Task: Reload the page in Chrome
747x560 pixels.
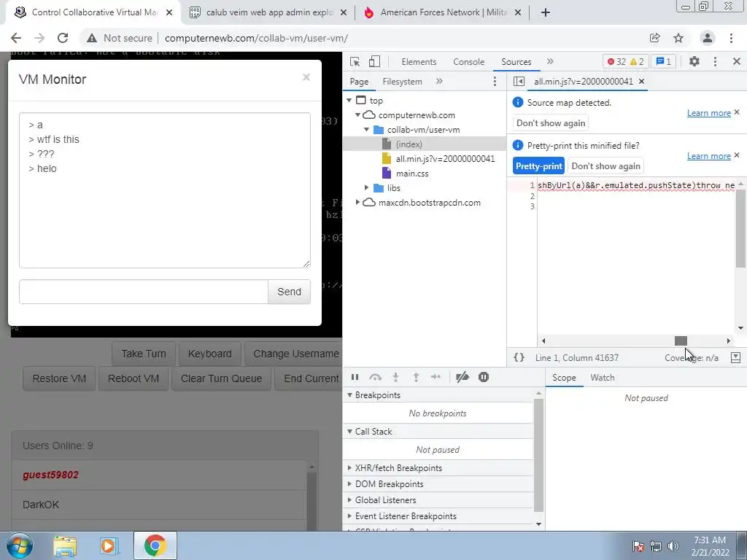Action: (63, 38)
